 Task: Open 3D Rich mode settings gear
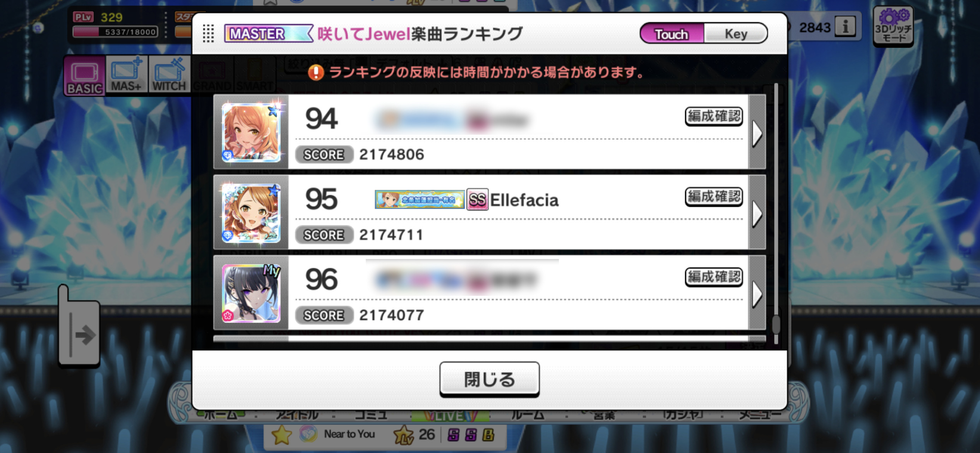tap(893, 26)
